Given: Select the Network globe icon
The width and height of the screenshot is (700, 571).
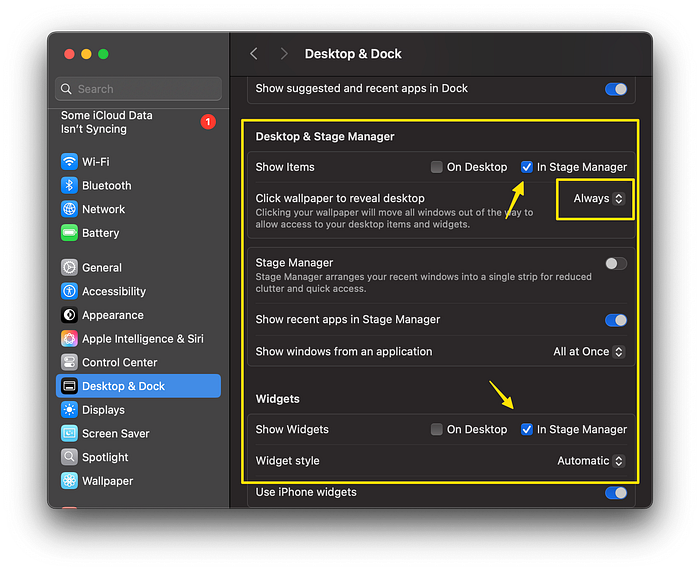Looking at the screenshot, I should (x=69, y=209).
